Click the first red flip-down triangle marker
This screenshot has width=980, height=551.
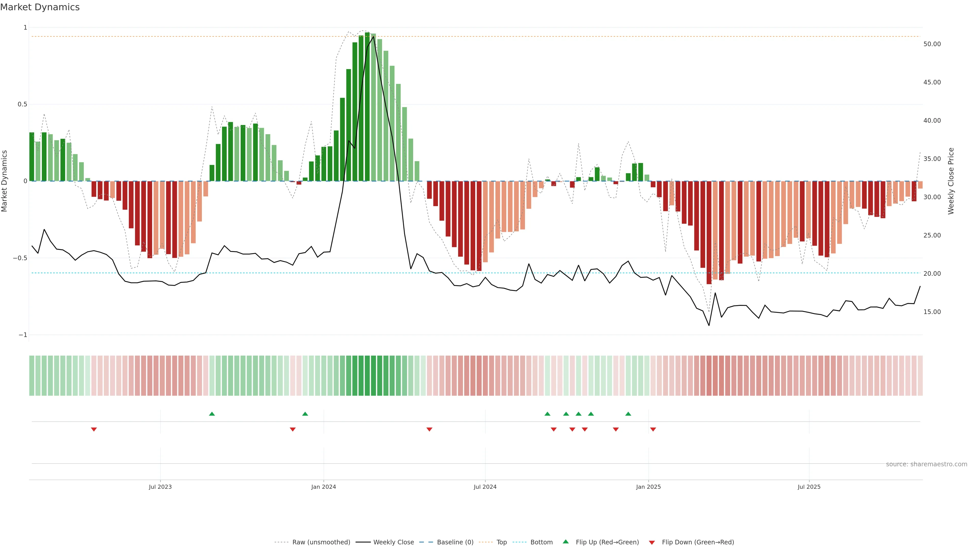point(94,429)
